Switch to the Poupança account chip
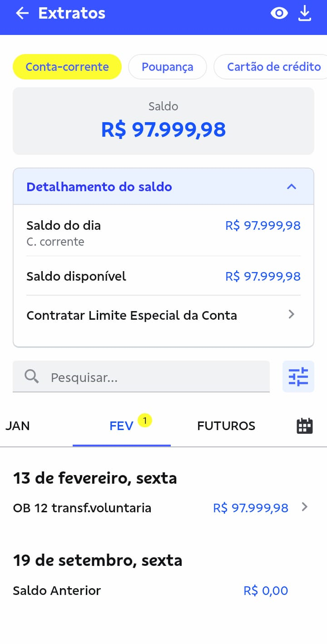This screenshot has width=327, height=644. pyautogui.click(x=167, y=67)
